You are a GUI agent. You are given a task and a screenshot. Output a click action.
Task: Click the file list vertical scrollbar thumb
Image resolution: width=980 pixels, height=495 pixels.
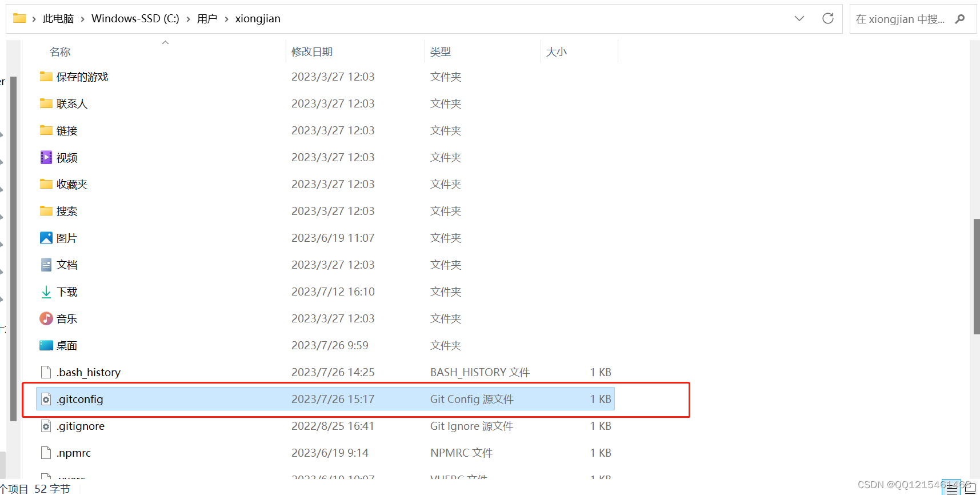tap(977, 277)
